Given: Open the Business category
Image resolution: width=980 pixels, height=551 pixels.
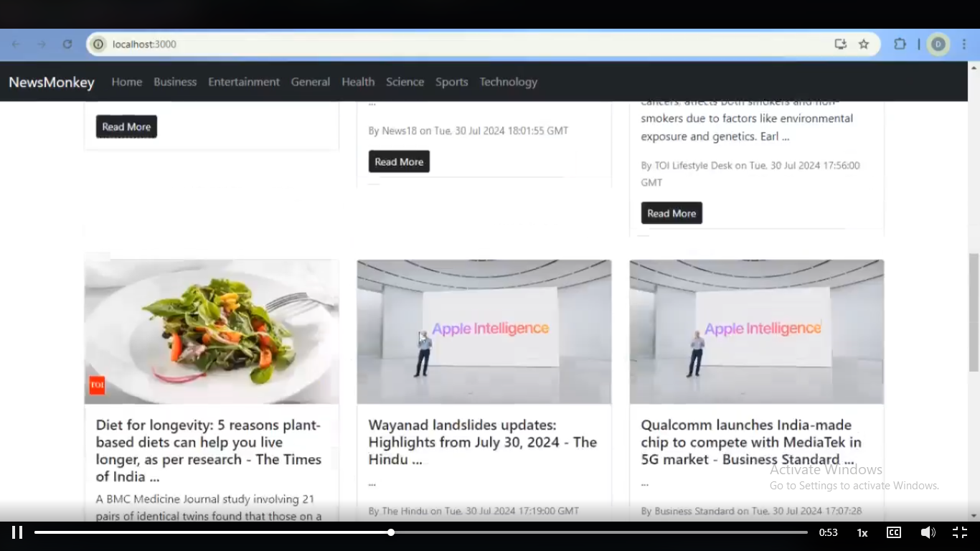Looking at the screenshot, I should [x=175, y=82].
